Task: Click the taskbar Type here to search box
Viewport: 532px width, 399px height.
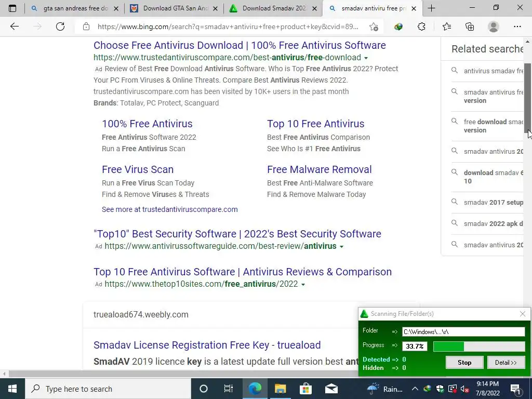Action: [x=108, y=389]
